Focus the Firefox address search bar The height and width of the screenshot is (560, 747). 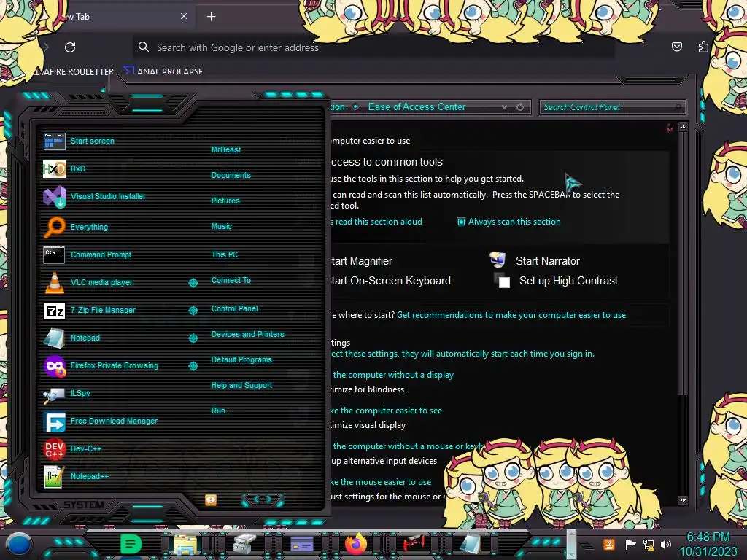point(373,47)
